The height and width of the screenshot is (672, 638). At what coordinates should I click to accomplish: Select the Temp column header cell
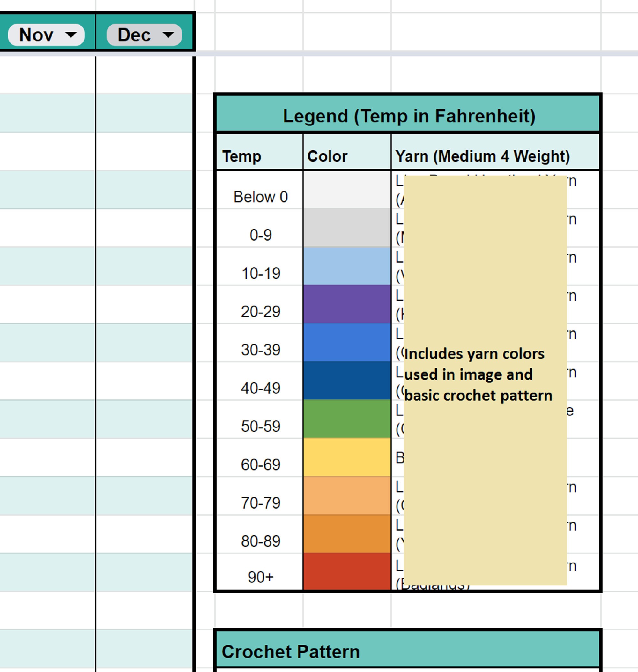(x=258, y=156)
